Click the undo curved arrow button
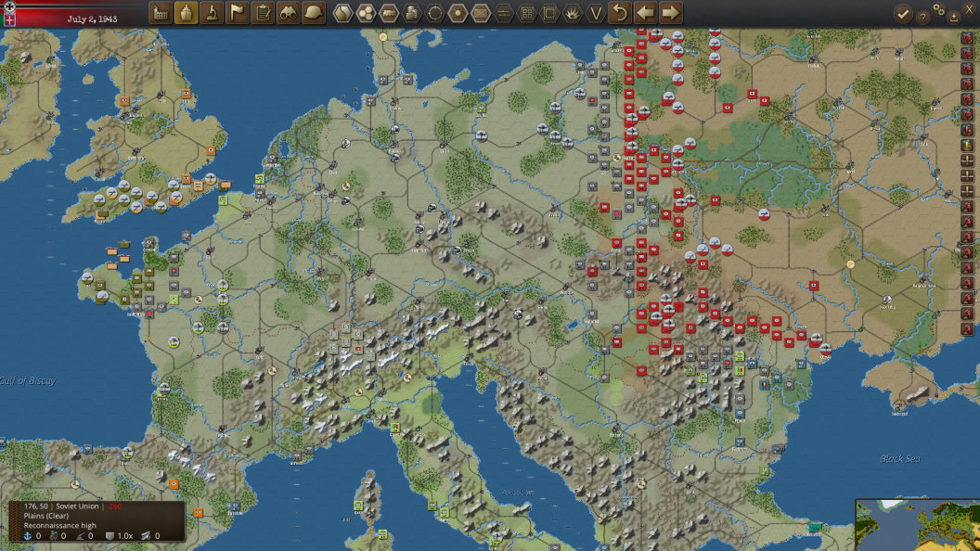The image size is (980, 551). point(620,12)
